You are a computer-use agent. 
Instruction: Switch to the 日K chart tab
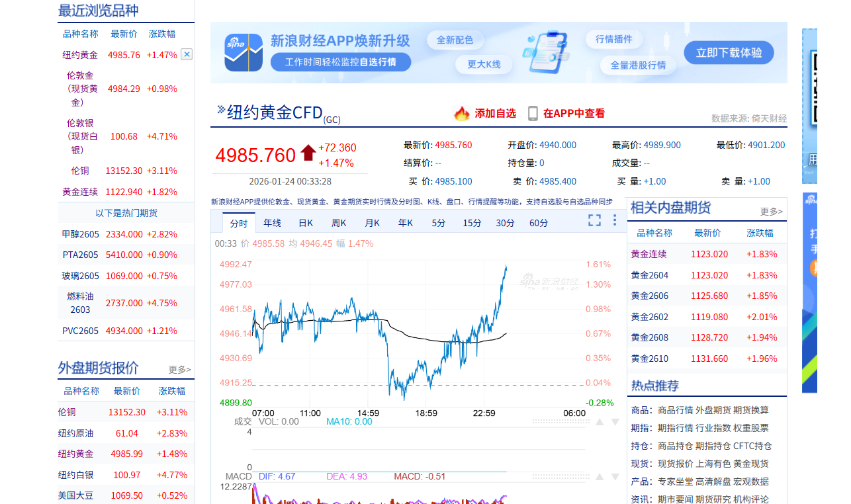(306, 223)
